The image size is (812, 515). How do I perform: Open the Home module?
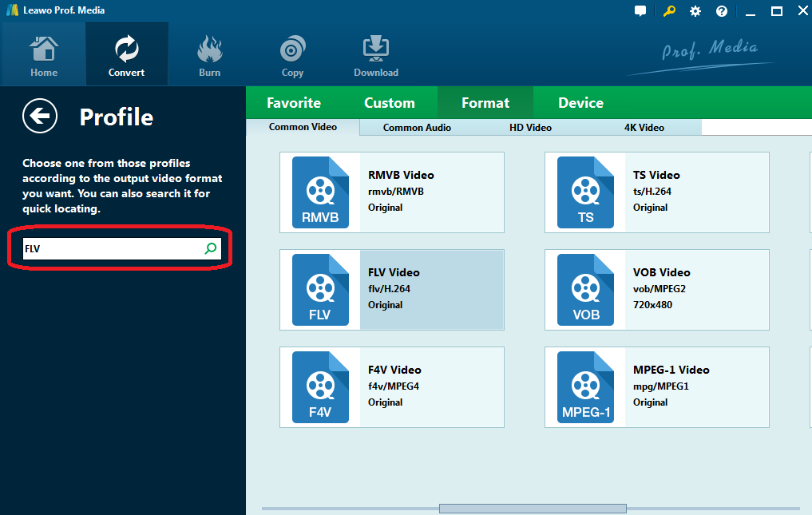(x=44, y=55)
